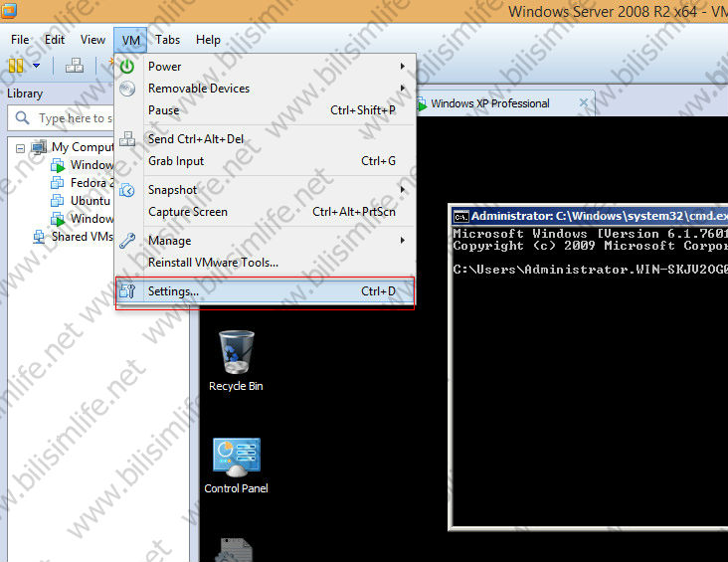Click the Shared VMs library item
The image size is (728, 562).
[80, 237]
